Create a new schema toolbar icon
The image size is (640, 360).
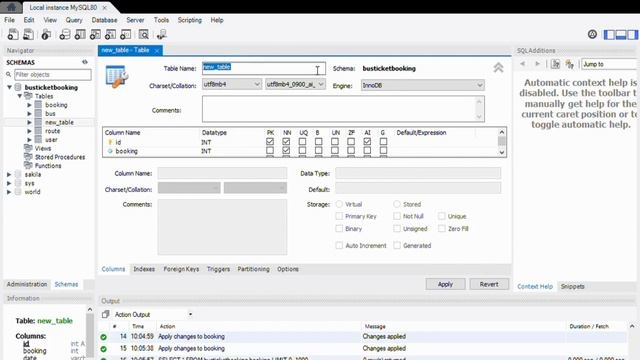tap(64, 35)
